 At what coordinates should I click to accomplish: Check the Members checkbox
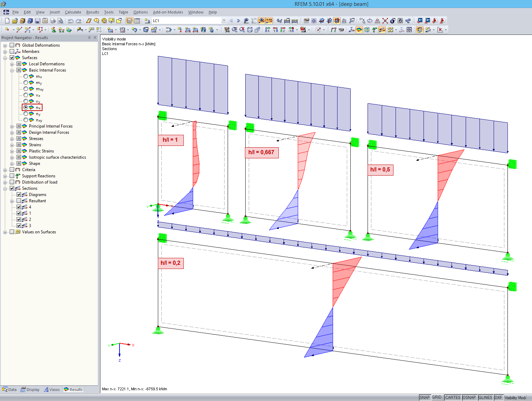(x=12, y=52)
